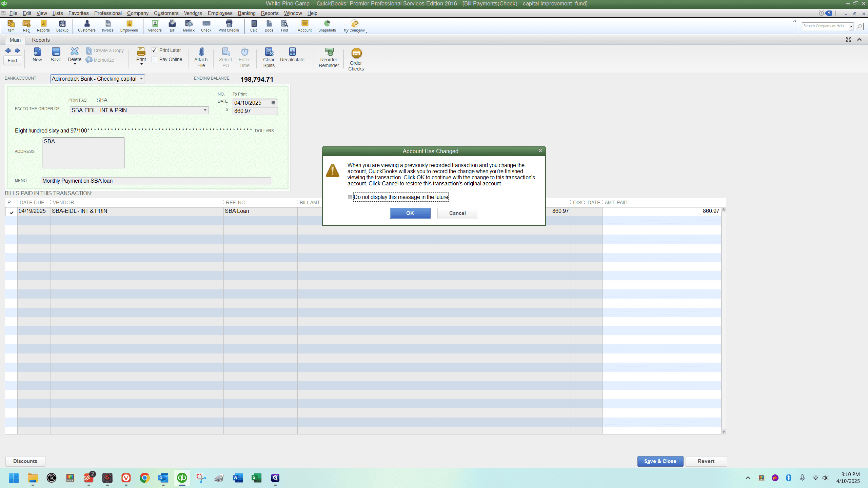Open Reports from the icon bar
Screen dimensions: 868x488
coord(43,26)
